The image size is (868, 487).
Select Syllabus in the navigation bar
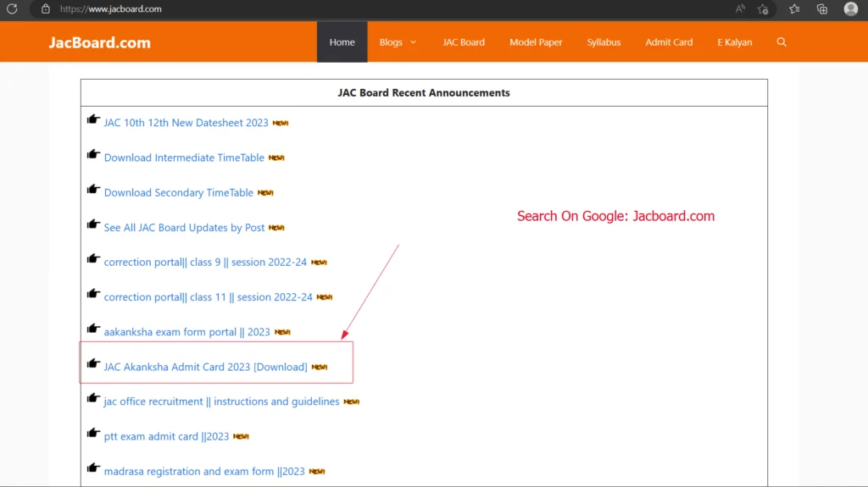click(604, 42)
